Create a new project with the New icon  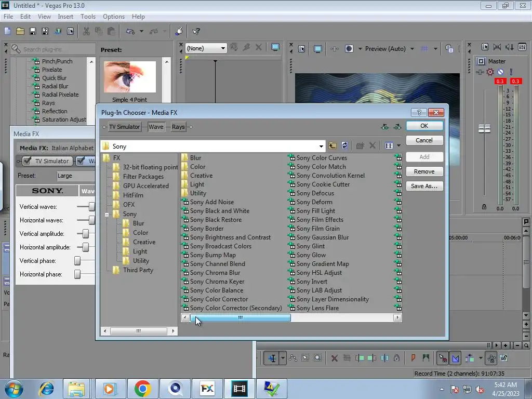point(7,31)
